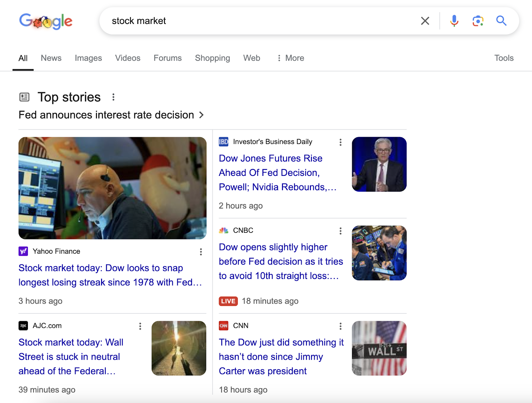This screenshot has width=532, height=403.
Task: Open the Videos tab
Action: click(x=128, y=58)
